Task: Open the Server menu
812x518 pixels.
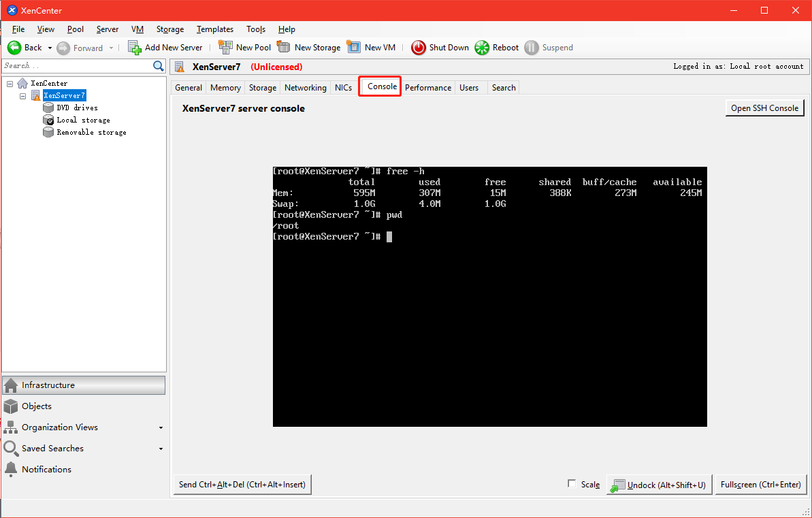Action: tap(107, 29)
